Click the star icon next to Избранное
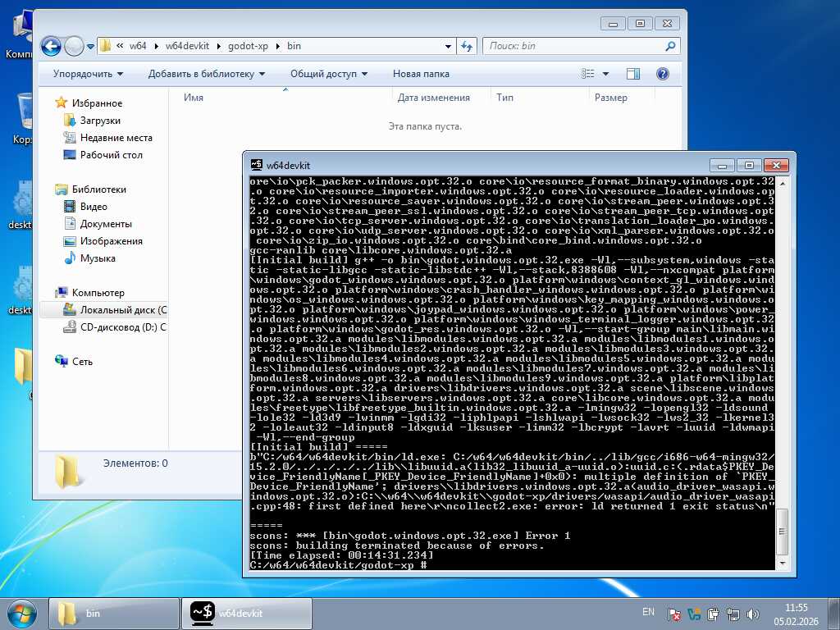 [x=62, y=103]
